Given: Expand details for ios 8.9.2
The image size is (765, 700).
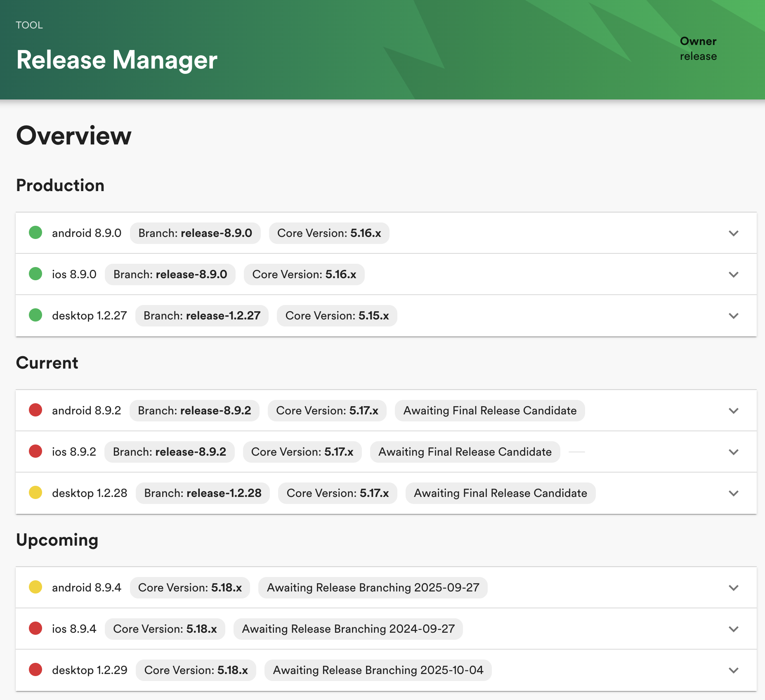Looking at the screenshot, I should coord(734,452).
